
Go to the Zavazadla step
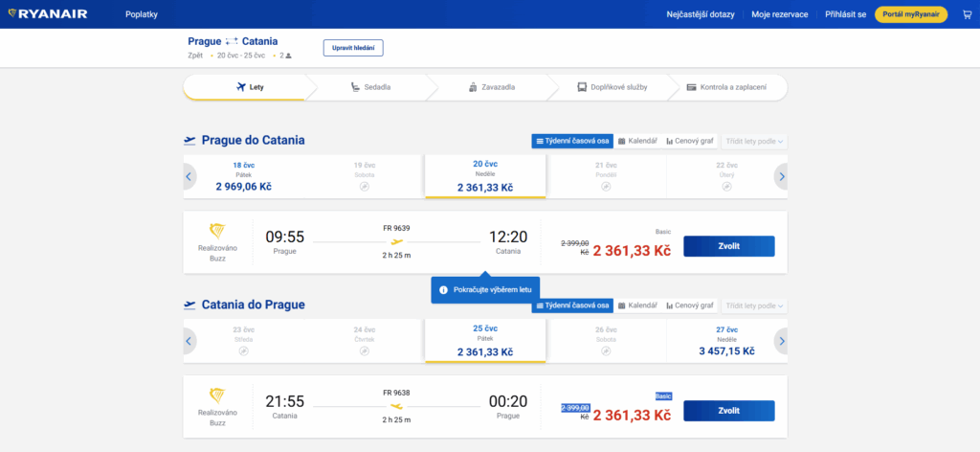(x=491, y=87)
